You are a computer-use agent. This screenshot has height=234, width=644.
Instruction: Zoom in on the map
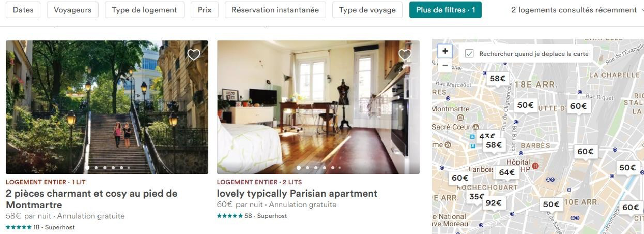coord(445,51)
